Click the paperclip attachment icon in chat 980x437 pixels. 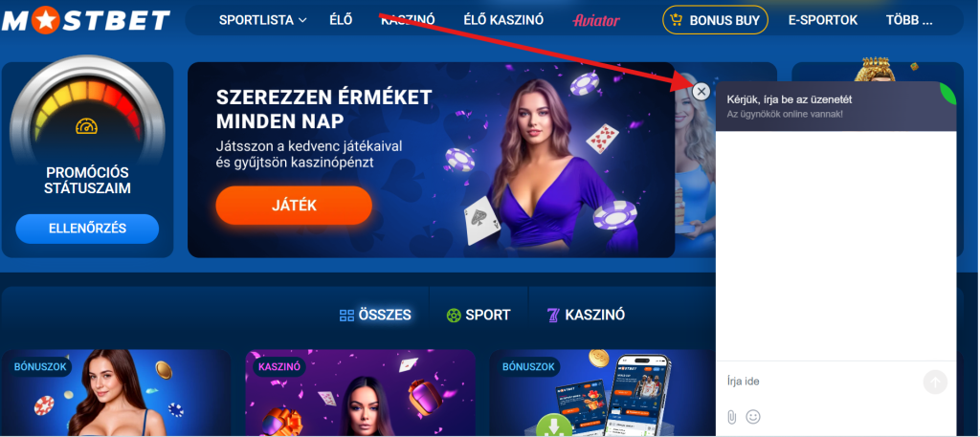click(x=732, y=417)
